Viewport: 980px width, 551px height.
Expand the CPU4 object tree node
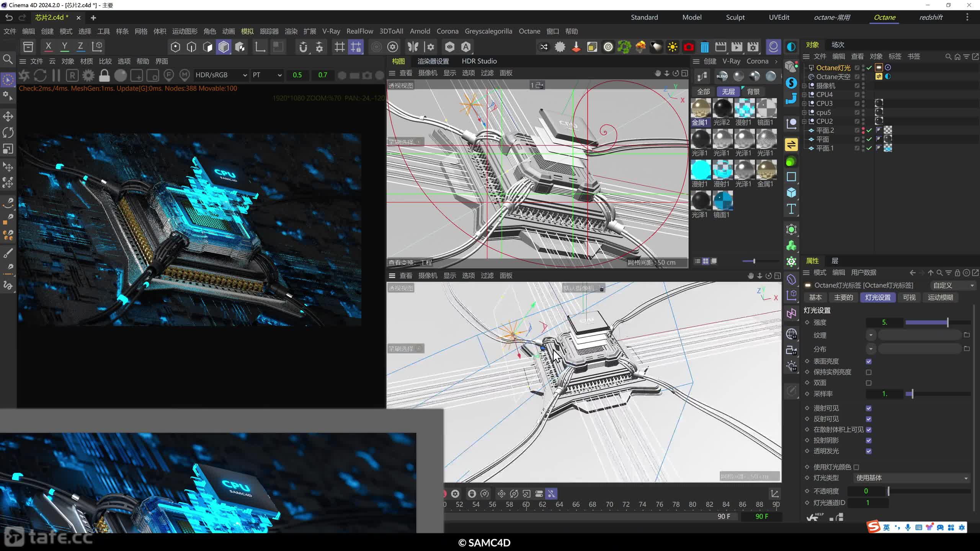804,95
